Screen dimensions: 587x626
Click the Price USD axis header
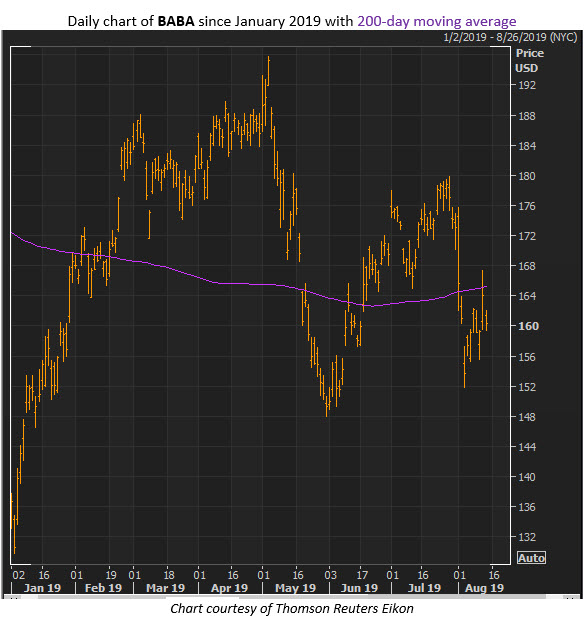coord(529,61)
